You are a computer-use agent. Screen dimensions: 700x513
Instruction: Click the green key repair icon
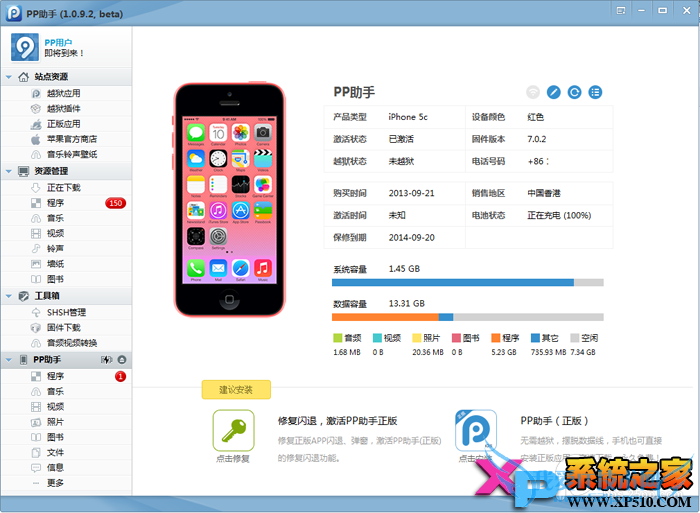pyautogui.click(x=233, y=430)
